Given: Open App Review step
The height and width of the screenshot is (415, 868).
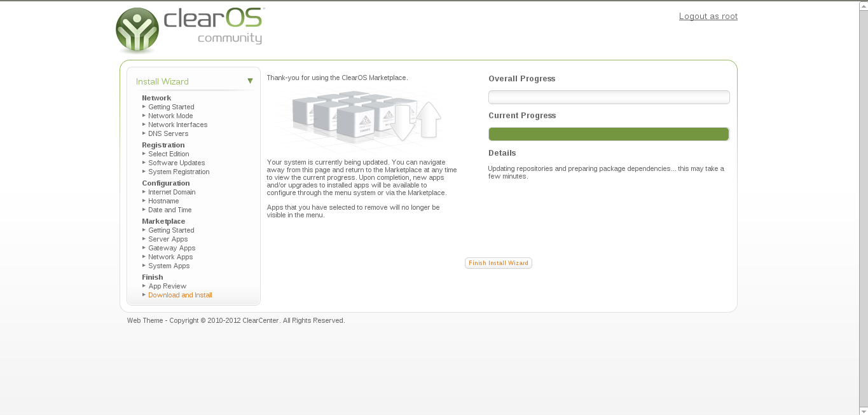Looking at the screenshot, I should click(167, 286).
